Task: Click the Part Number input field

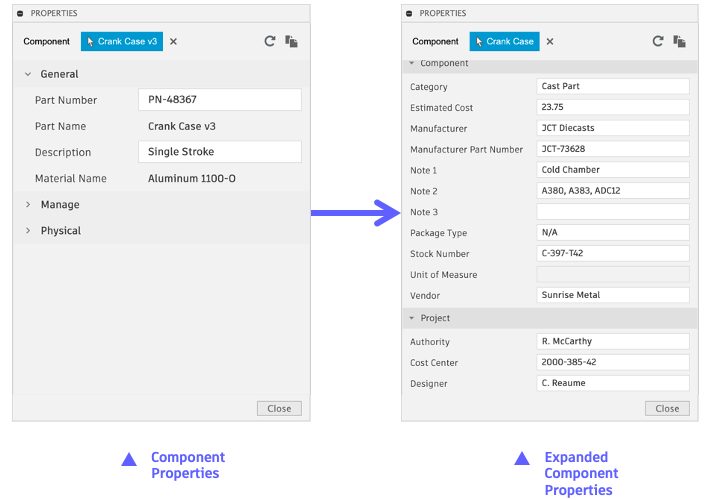Action: point(219,100)
